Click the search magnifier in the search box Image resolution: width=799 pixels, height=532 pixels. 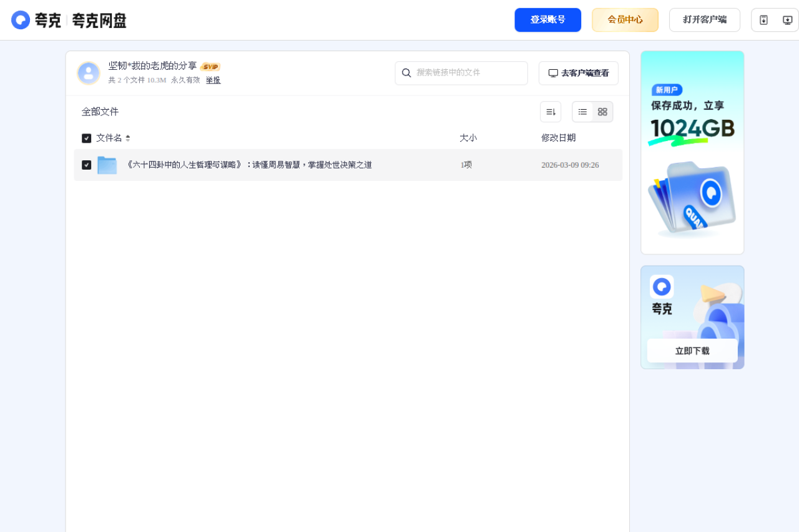tap(406, 73)
